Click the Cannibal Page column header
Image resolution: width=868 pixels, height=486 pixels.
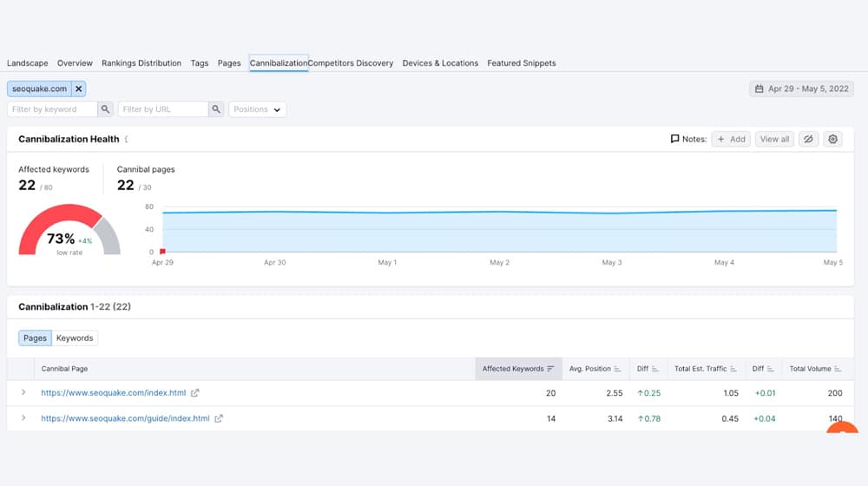(64, 369)
